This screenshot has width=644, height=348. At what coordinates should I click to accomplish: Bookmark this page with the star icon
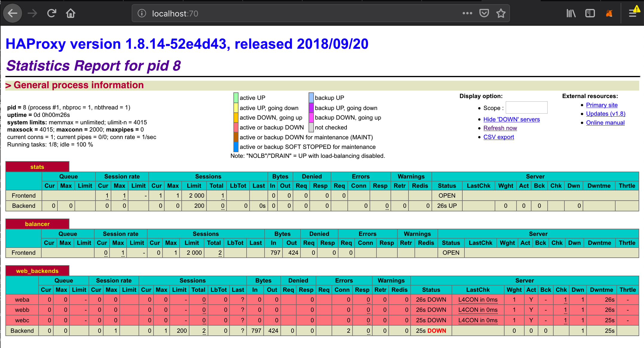501,13
